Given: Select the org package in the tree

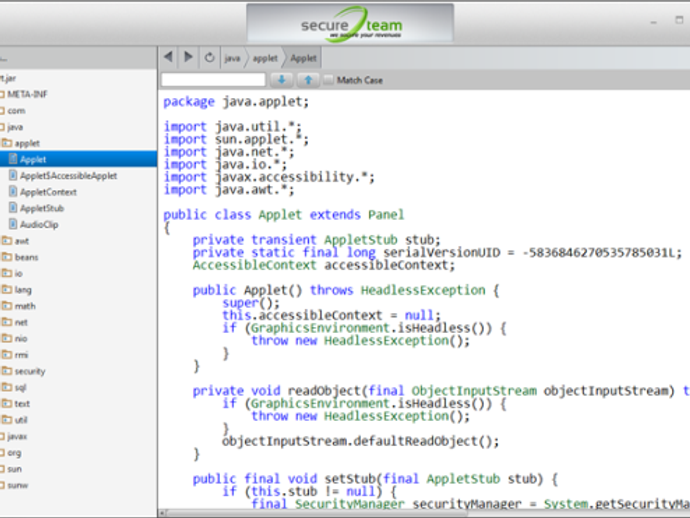Looking at the screenshot, I should click(14, 453).
